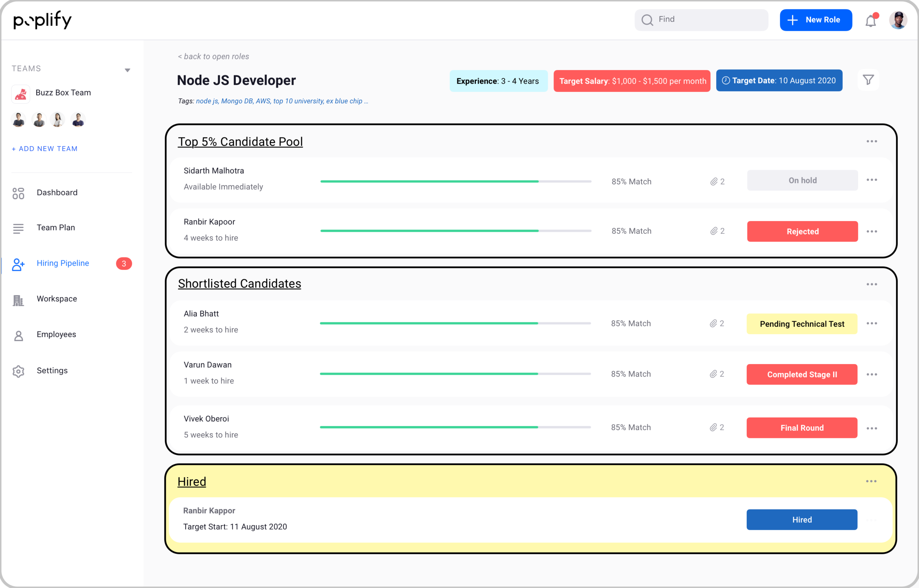Click Add New Team link

click(45, 149)
